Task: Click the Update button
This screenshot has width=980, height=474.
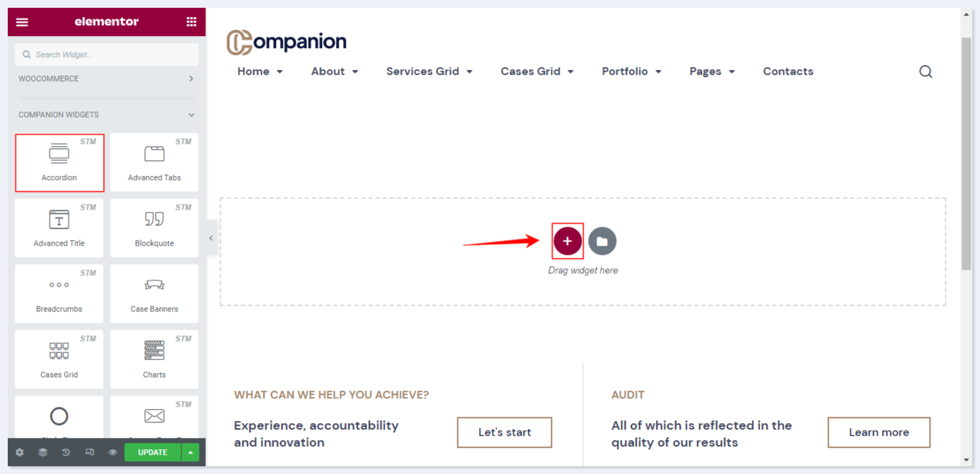Action: point(153,452)
